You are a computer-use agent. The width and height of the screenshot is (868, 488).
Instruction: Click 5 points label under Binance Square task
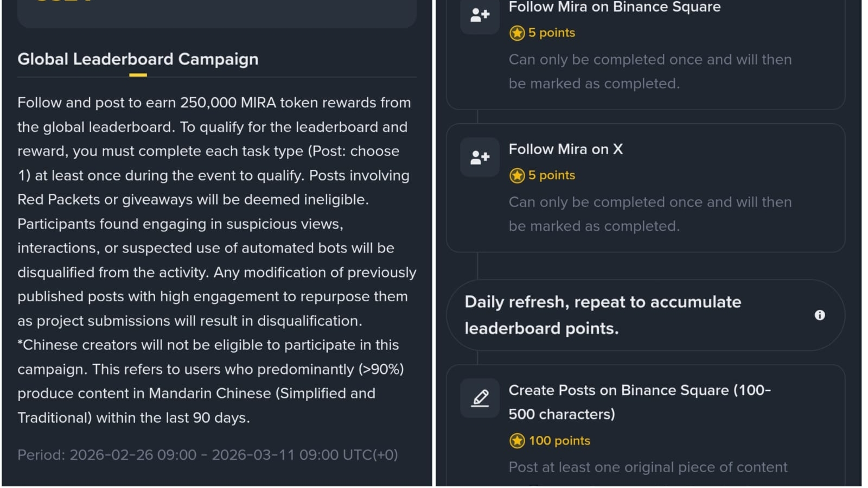[x=551, y=33]
